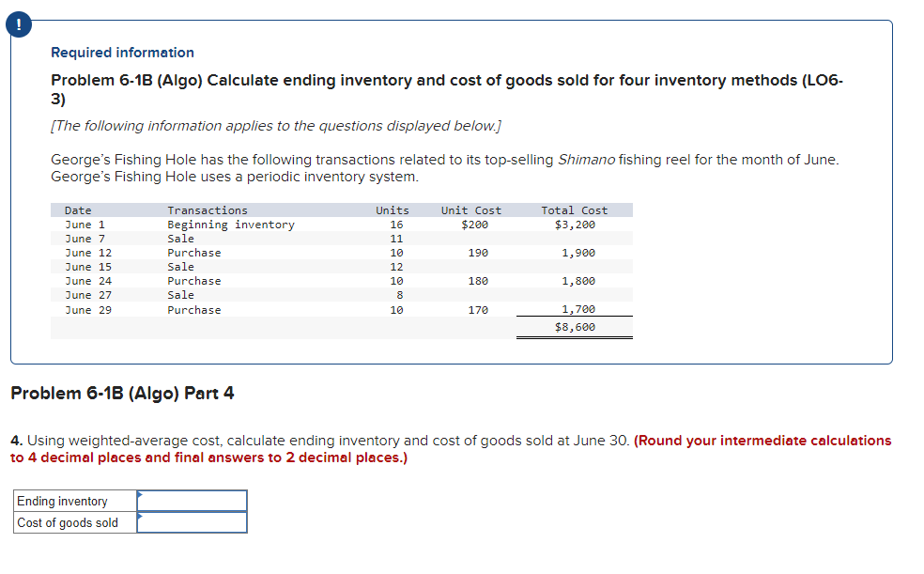Image resolution: width=924 pixels, height=574 pixels.
Task: Select the Cost of goods sold label cell
Action: pyautogui.click(x=66, y=522)
